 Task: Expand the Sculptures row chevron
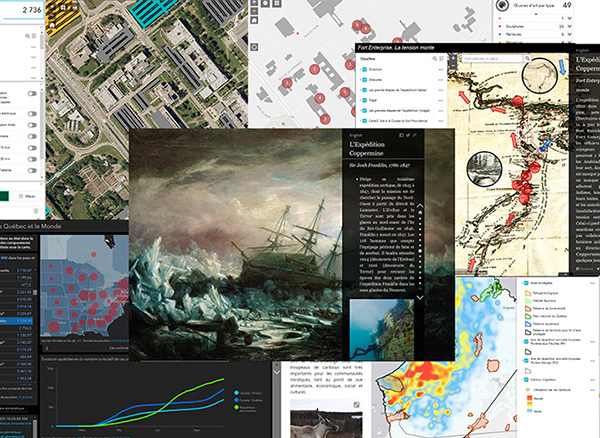[570, 26]
